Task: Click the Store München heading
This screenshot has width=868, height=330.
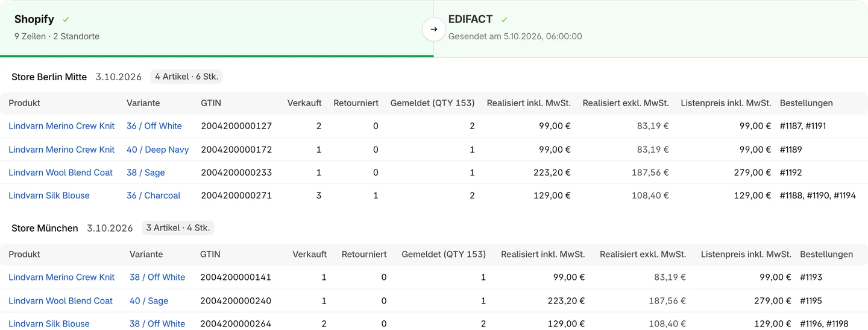Action: point(45,229)
